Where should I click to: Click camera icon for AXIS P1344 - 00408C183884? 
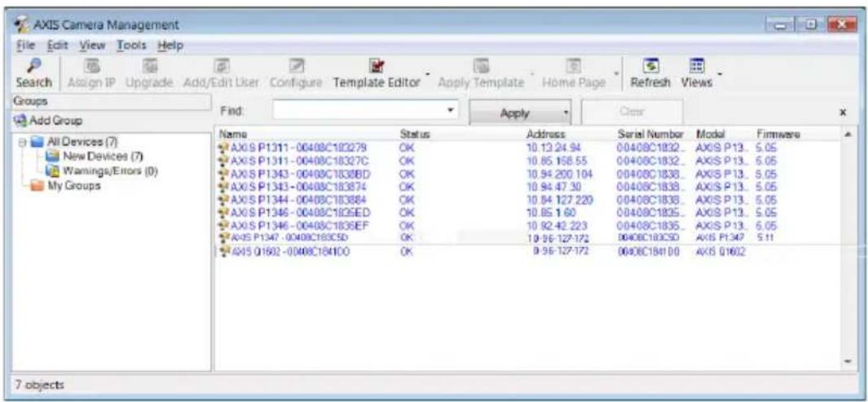(224, 199)
